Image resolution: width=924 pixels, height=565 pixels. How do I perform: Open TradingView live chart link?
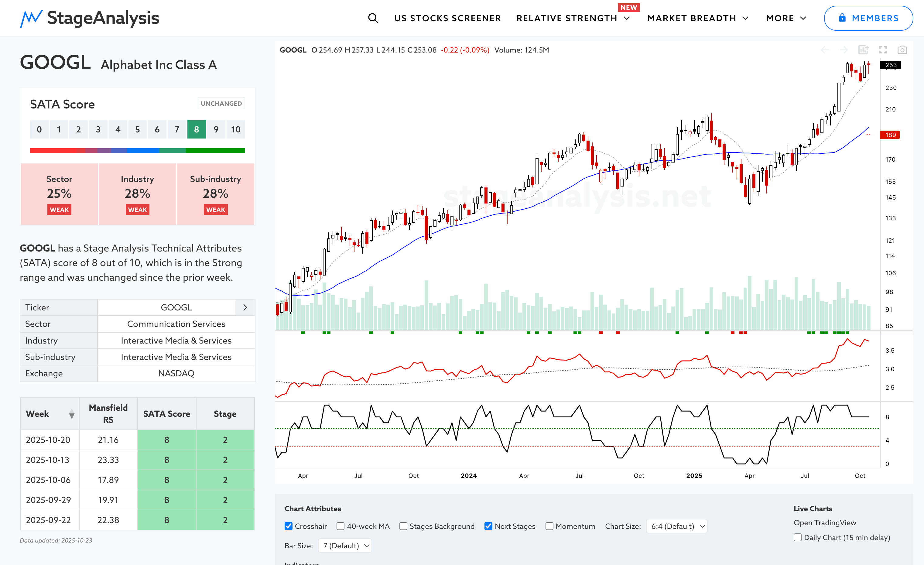(x=825, y=523)
